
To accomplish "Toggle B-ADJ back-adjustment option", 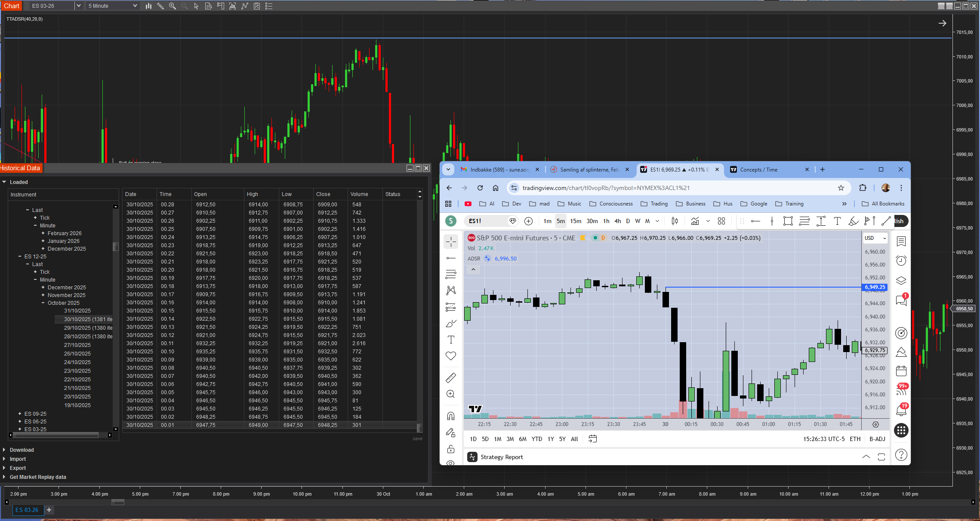I will 877,439.
